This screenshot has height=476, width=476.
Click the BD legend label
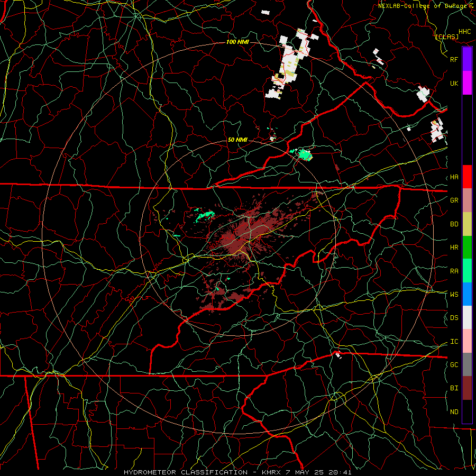(x=454, y=224)
